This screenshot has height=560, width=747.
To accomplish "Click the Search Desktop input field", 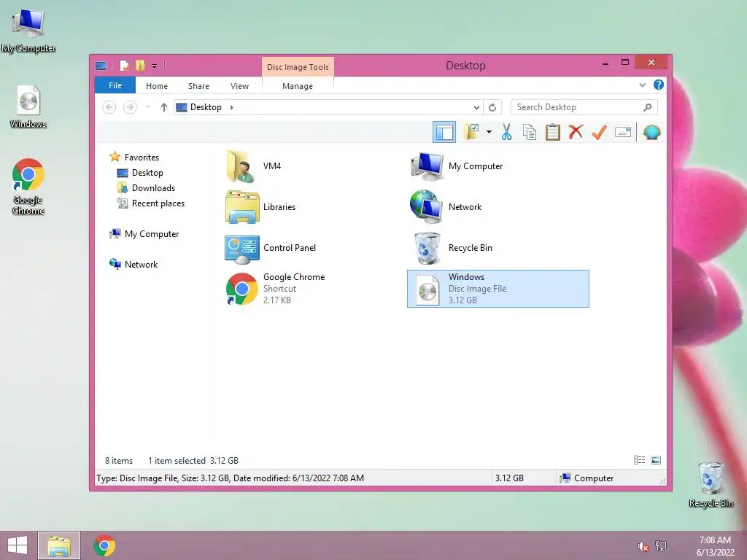I will pyautogui.click(x=584, y=107).
